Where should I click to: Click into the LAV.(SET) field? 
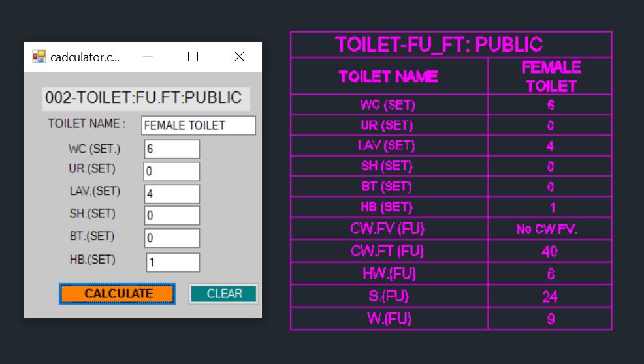tap(172, 194)
